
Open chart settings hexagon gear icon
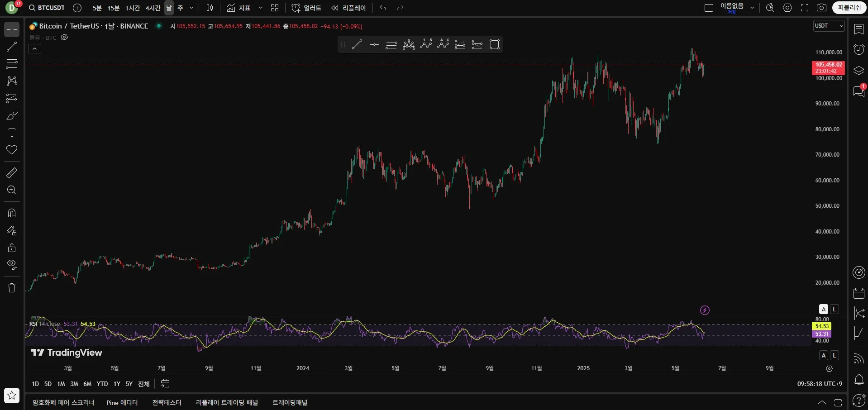pyautogui.click(x=787, y=8)
